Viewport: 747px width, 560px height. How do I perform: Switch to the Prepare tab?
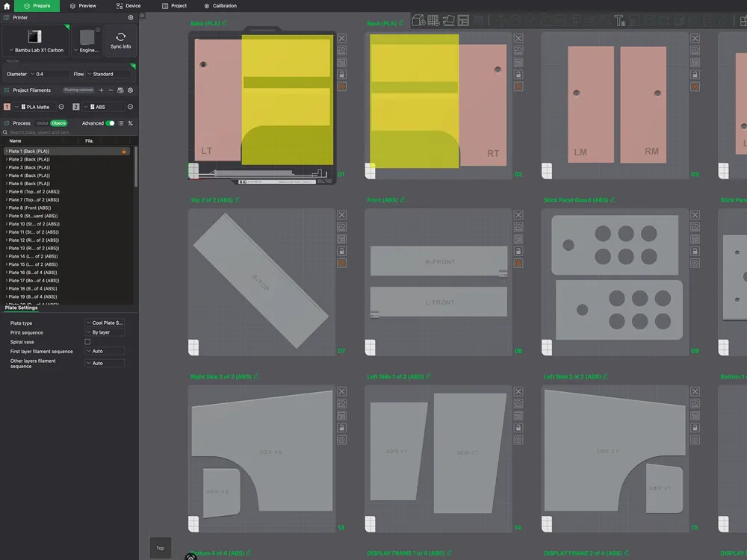point(37,6)
